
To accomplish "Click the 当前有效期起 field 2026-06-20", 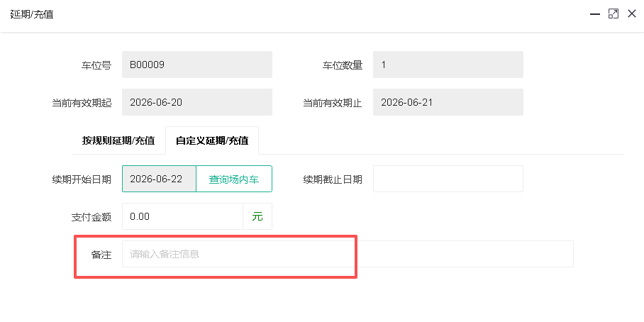I will coord(197,102).
